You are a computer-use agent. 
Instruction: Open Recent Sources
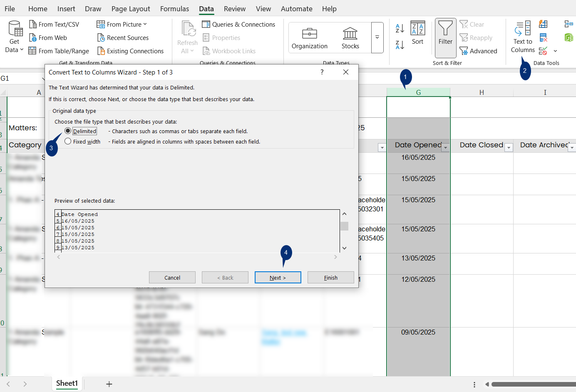point(123,38)
